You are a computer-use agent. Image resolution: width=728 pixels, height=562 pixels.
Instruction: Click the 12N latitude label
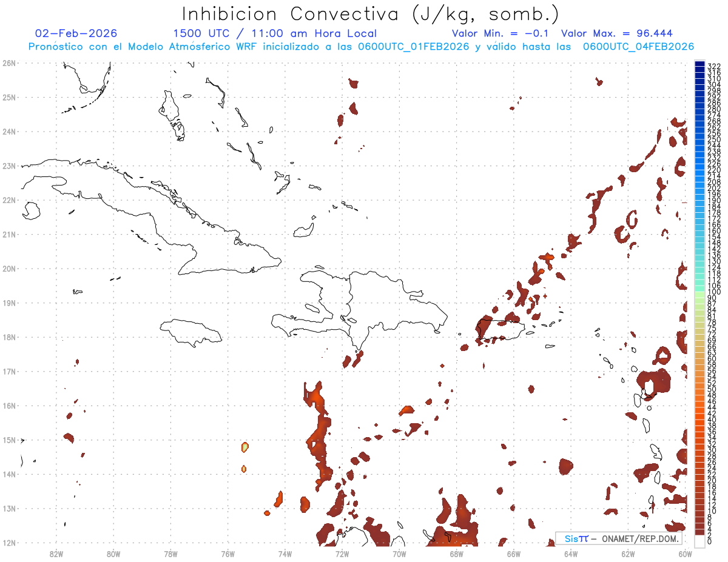click(8, 543)
